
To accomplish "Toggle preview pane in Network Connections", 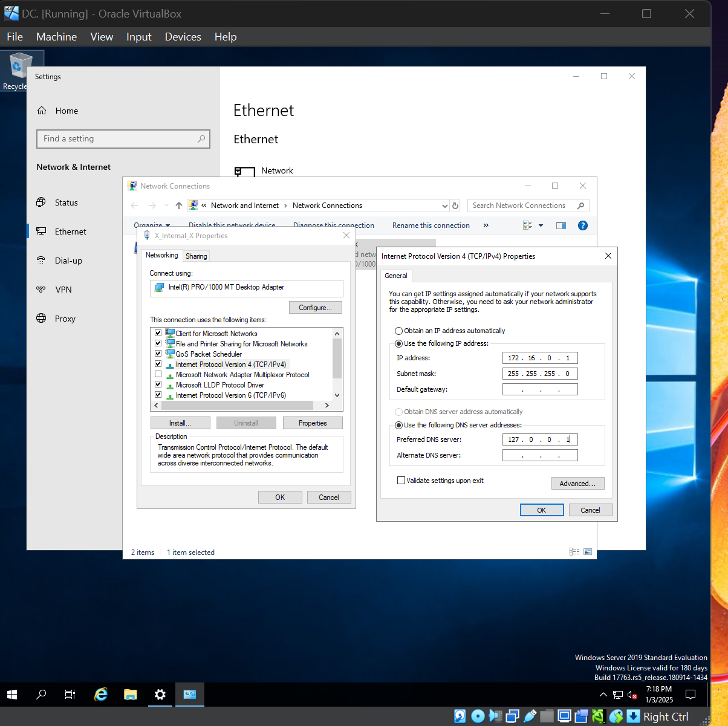I will point(561,225).
